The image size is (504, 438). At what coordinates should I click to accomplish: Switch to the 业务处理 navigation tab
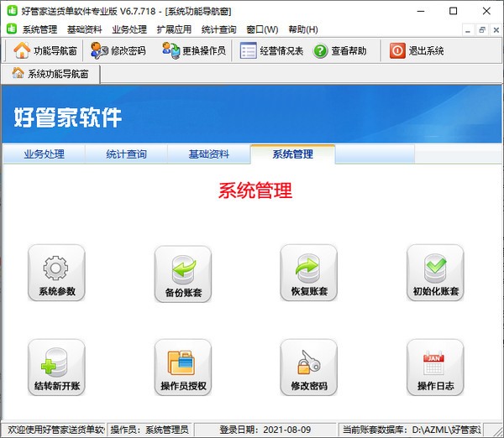[x=44, y=154]
